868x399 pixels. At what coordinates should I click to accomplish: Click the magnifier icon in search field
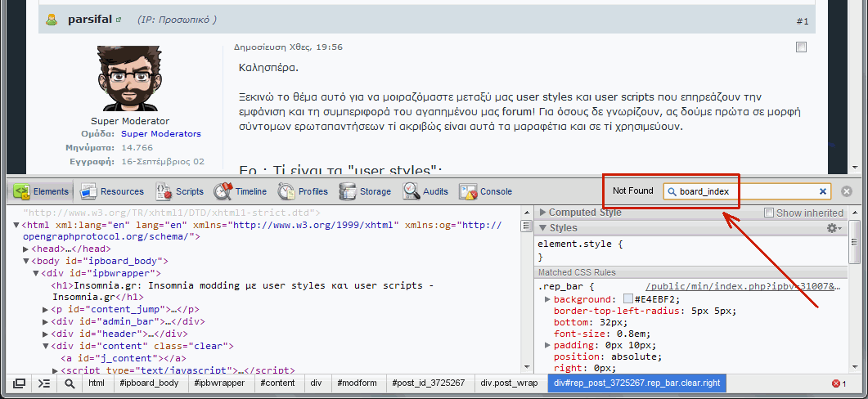click(672, 191)
